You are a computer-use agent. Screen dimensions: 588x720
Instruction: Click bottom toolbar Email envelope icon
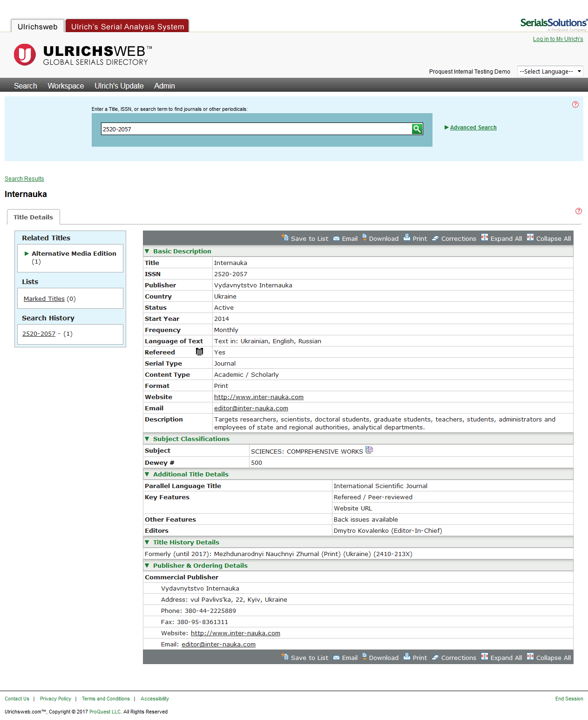point(336,658)
